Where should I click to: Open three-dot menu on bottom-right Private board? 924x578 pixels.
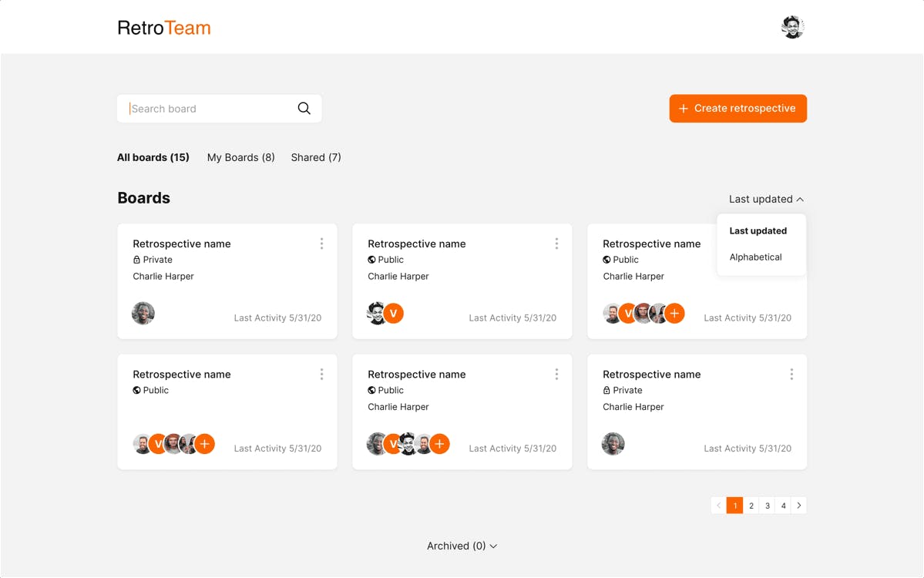tap(791, 374)
